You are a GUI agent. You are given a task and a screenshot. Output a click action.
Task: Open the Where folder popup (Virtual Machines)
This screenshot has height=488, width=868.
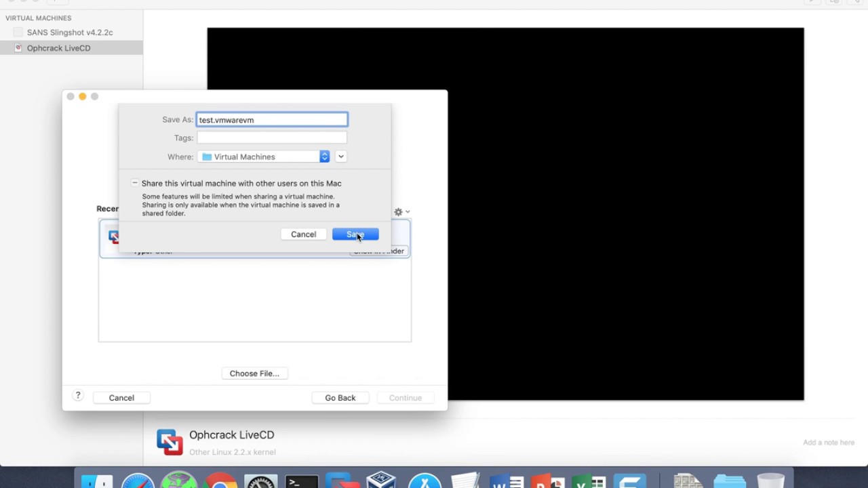(264, 157)
